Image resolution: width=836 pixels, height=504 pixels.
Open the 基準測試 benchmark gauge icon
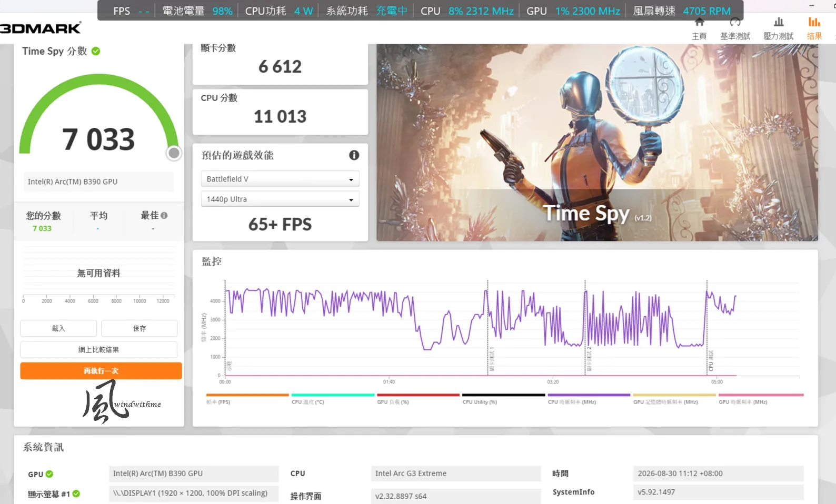pyautogui.click(x=735, y=22)
